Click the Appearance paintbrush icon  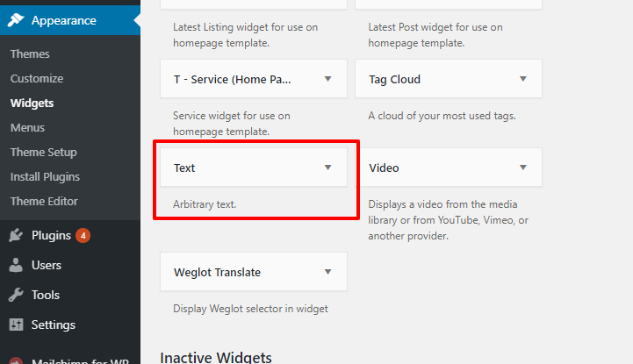point(16,20)
